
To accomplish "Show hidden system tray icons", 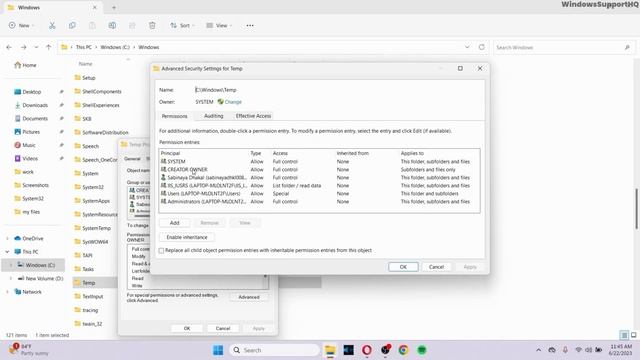I will point(538,350).
